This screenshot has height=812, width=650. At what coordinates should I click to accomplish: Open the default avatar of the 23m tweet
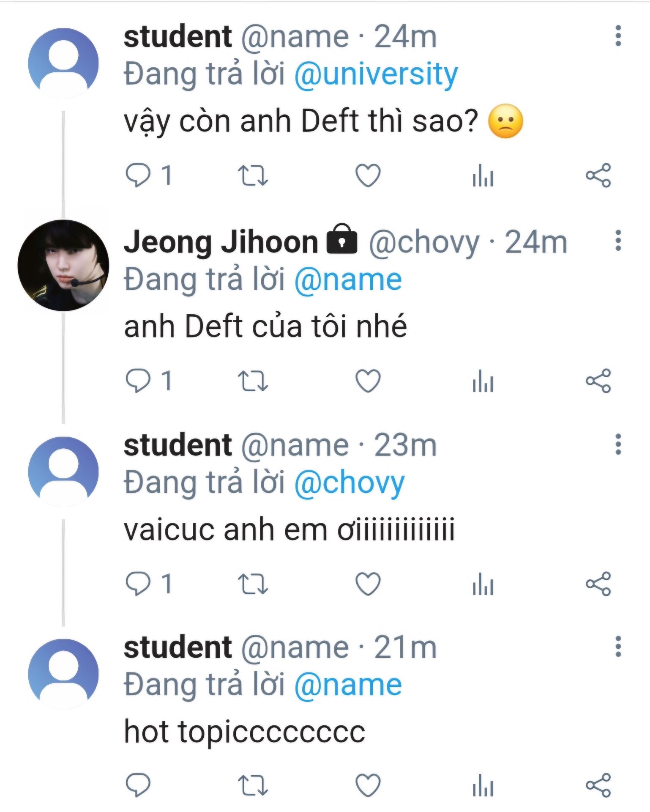coord(63,471)
